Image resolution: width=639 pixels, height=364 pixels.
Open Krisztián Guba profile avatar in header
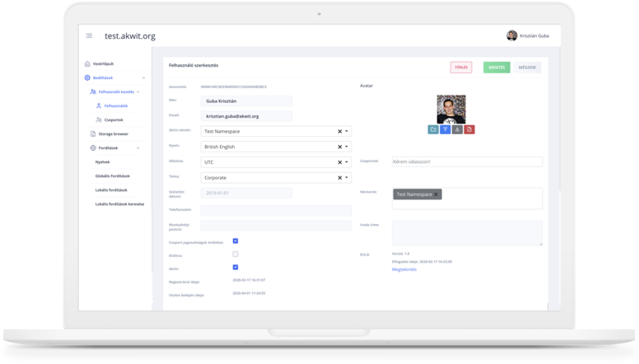click(512, 36)
